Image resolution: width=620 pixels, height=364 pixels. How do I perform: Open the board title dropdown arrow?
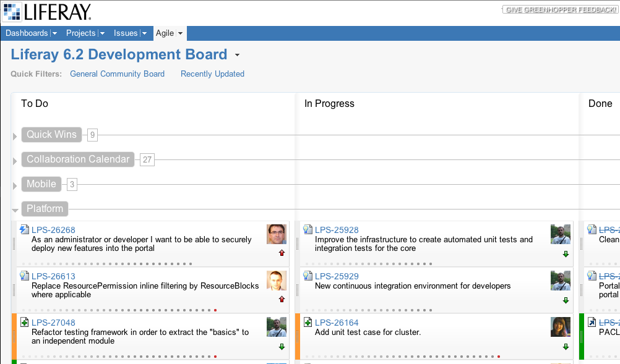coord(237,55)
